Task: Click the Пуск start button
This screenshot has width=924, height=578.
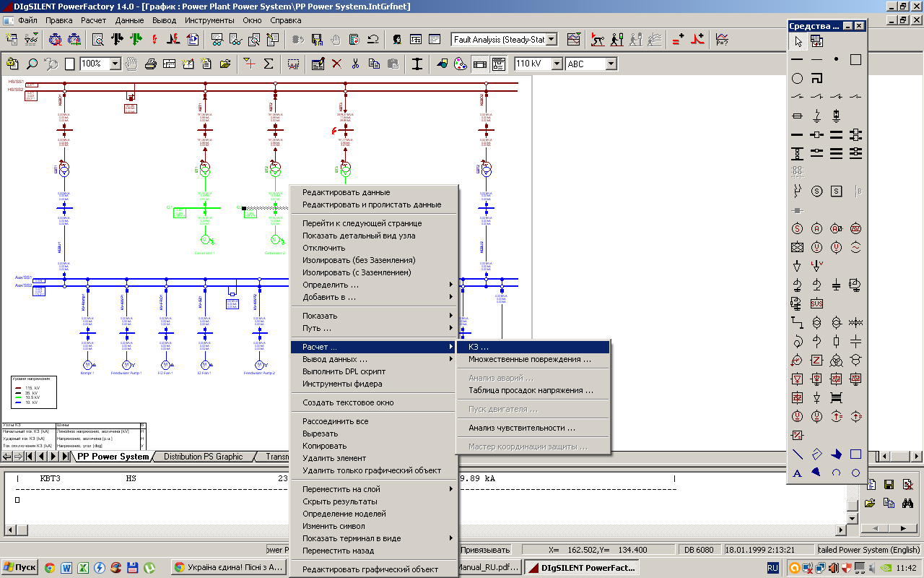Action: (20, 568)
